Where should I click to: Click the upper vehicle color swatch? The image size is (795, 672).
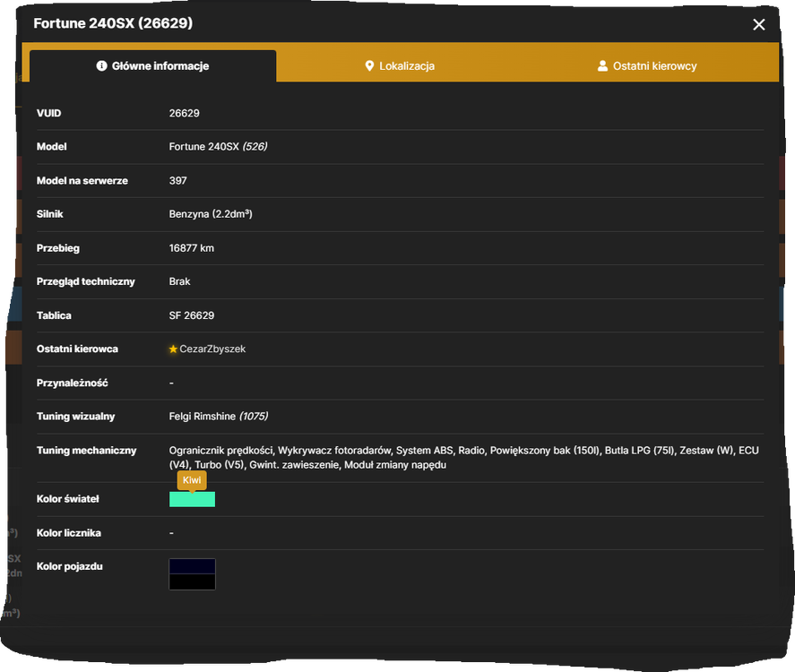pyautogui.click(x=192, y=566)
